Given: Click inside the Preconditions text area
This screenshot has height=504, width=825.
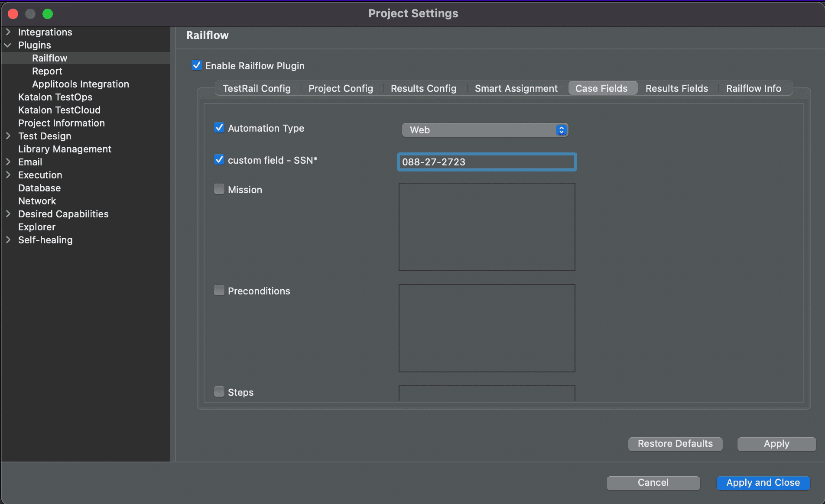Looking at the screenshot, I should pyautogui.click(x=487, y=328).
